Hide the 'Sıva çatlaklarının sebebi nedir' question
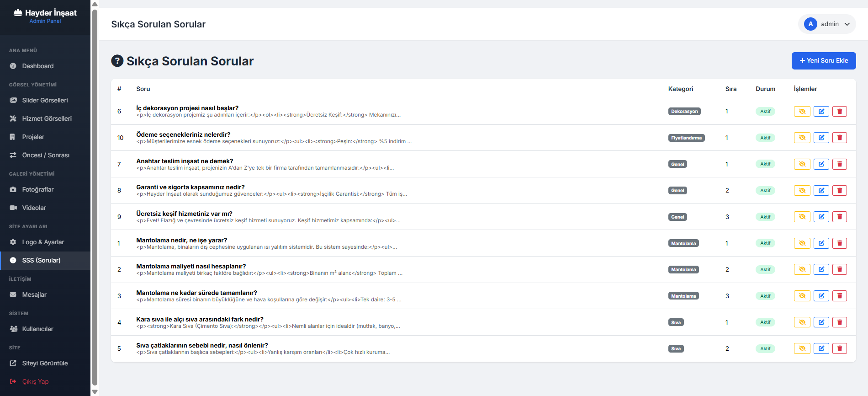Viewport: 868px width, 396px height. (802, 348)
